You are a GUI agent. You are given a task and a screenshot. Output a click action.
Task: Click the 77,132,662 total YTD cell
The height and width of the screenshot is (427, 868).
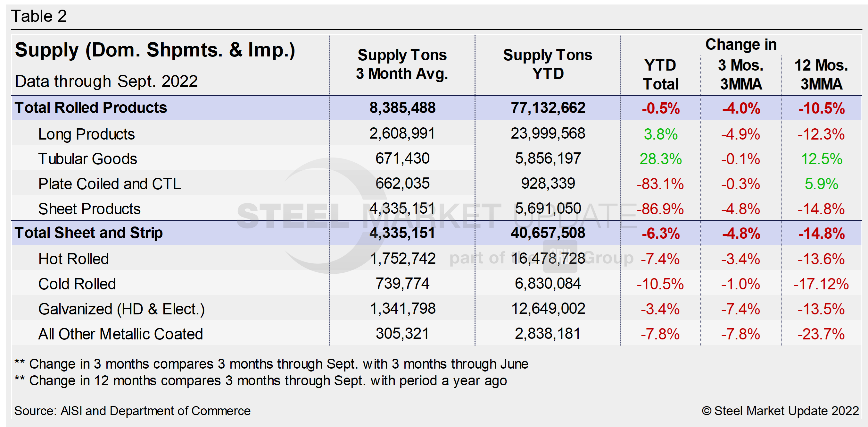click(x=548, y=108)
